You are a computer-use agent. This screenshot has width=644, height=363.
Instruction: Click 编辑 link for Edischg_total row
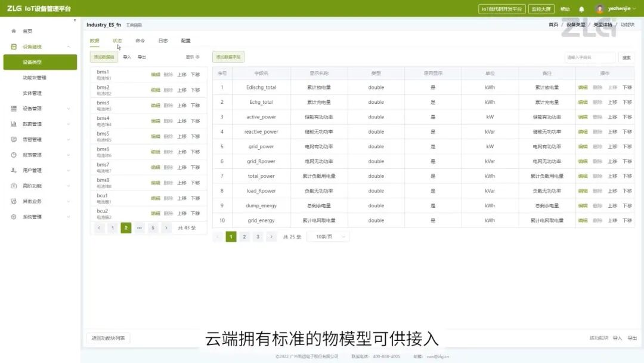click(x=583, y=87)
